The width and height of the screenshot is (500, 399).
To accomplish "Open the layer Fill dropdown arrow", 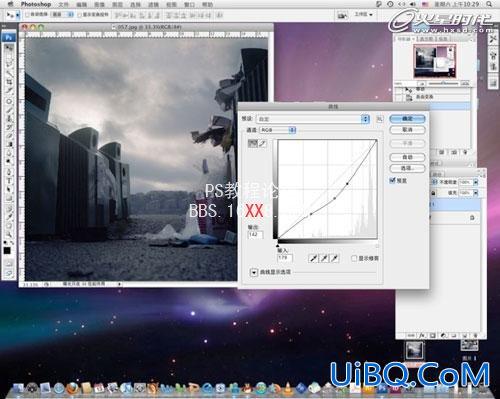I will click(475, 193).
